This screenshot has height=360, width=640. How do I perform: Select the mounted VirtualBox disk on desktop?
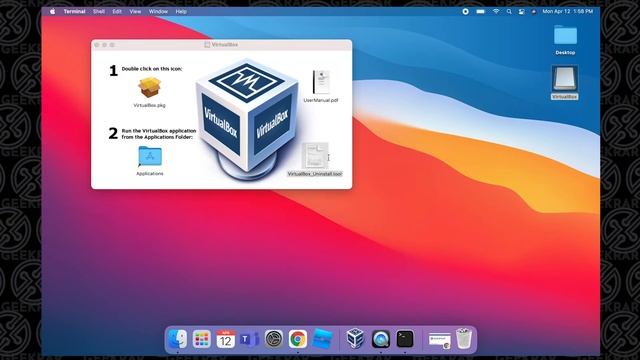click(x=564, y=79)
